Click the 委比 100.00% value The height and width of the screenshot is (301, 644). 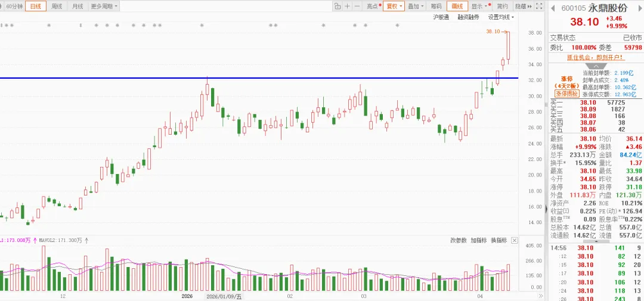(x=584, y=48)
